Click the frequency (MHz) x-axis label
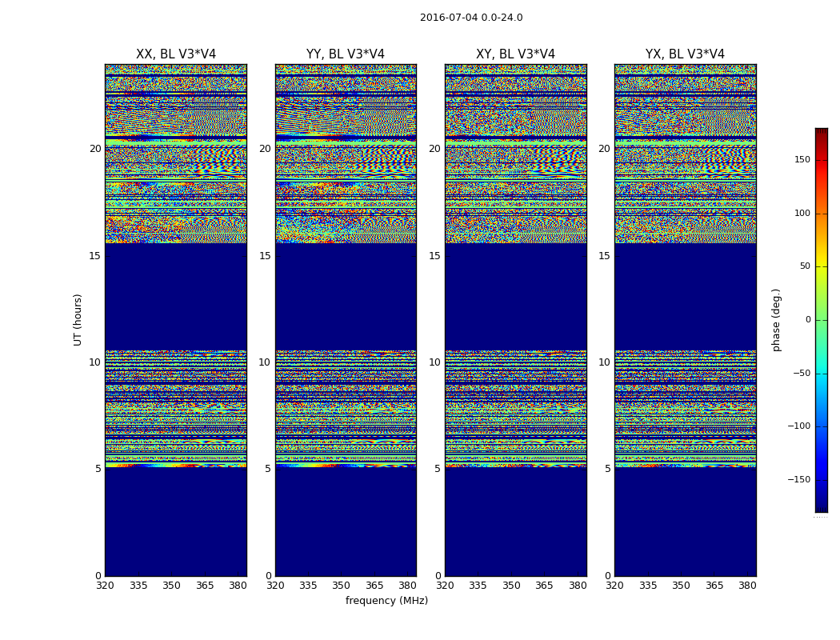 [386, 601]
